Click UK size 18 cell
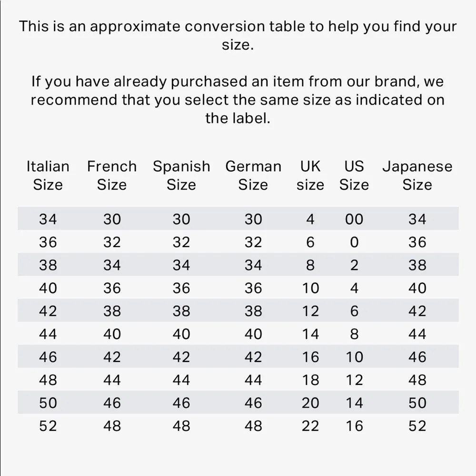The width and height of the screenshot is (476, 476). click(310, 380)
